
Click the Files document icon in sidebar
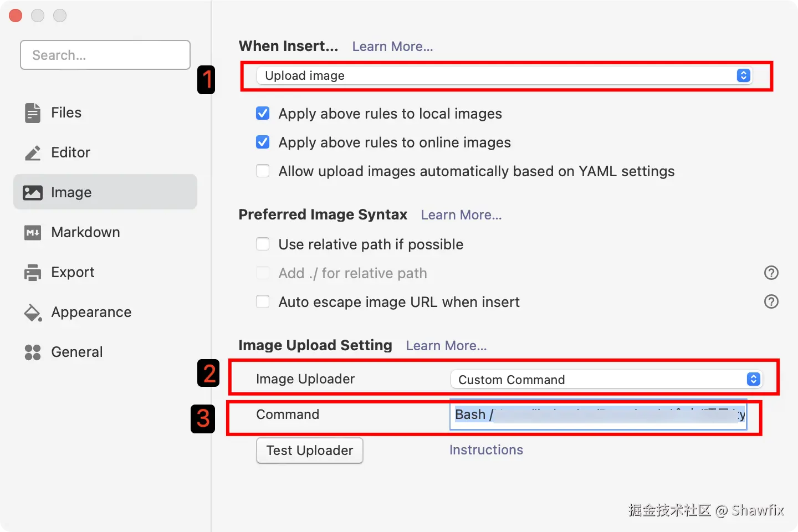[x=33, y=113]
